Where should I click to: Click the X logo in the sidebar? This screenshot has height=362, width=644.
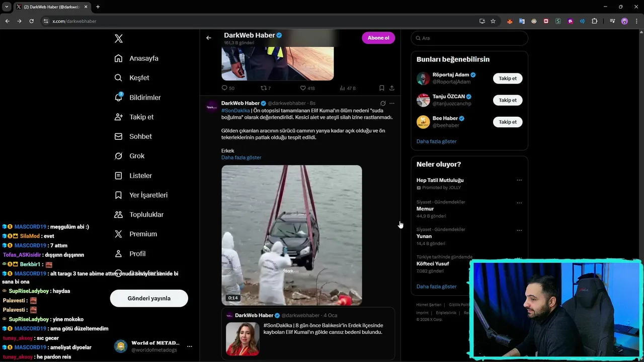[119, 39]
